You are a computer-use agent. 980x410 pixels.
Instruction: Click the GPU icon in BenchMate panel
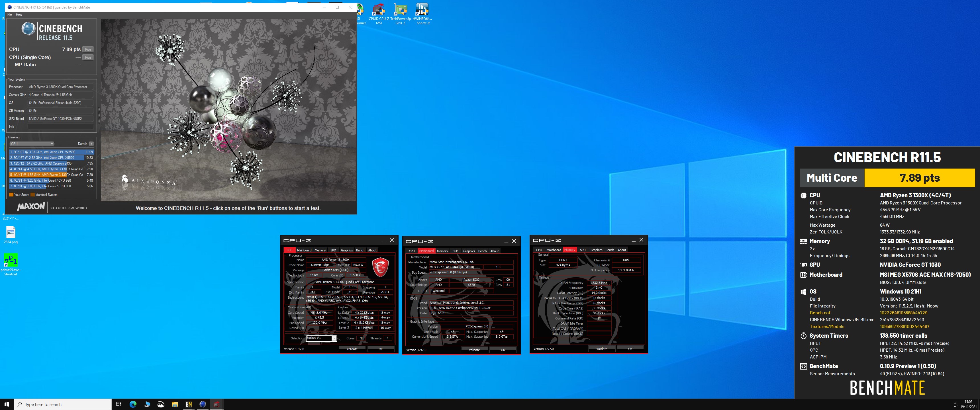(x=803, y=265)
